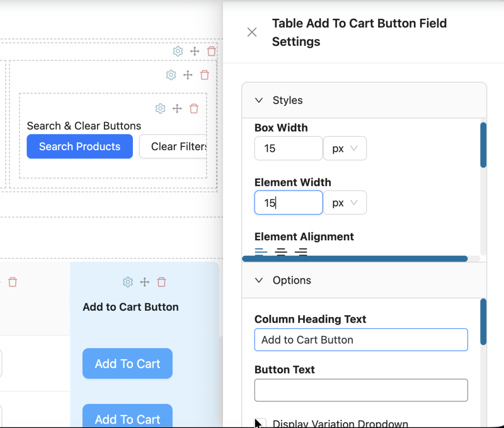Open Box Width px unit dropdown
This screenshot has width=504, height=428.
345,148
